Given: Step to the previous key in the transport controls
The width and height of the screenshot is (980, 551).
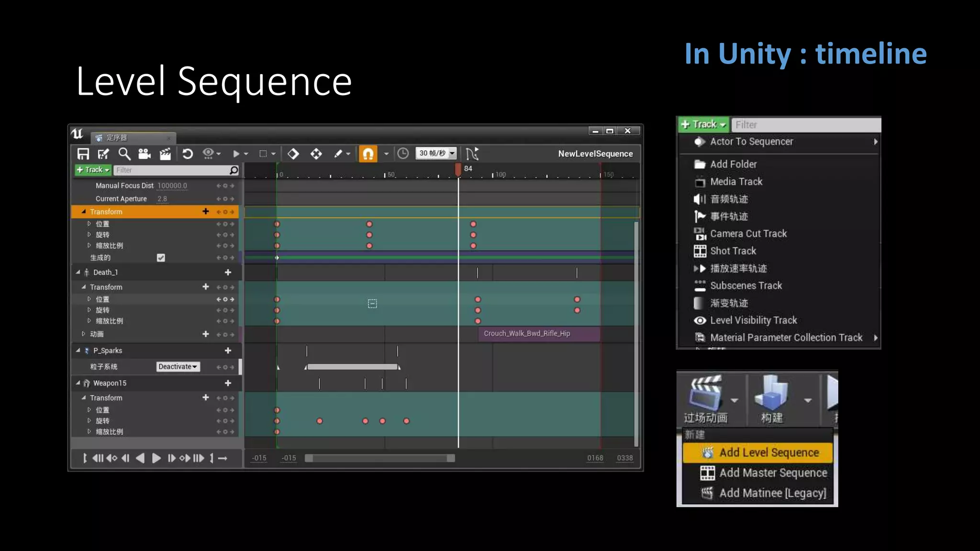Looking at the screenshot, I should point(111,458).
